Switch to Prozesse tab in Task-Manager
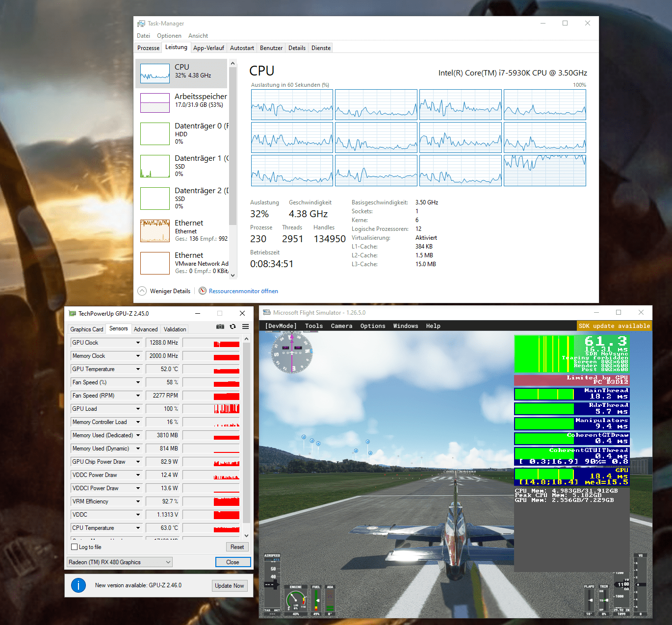Screen dimensions: 672x625 [x=148, y=48]
